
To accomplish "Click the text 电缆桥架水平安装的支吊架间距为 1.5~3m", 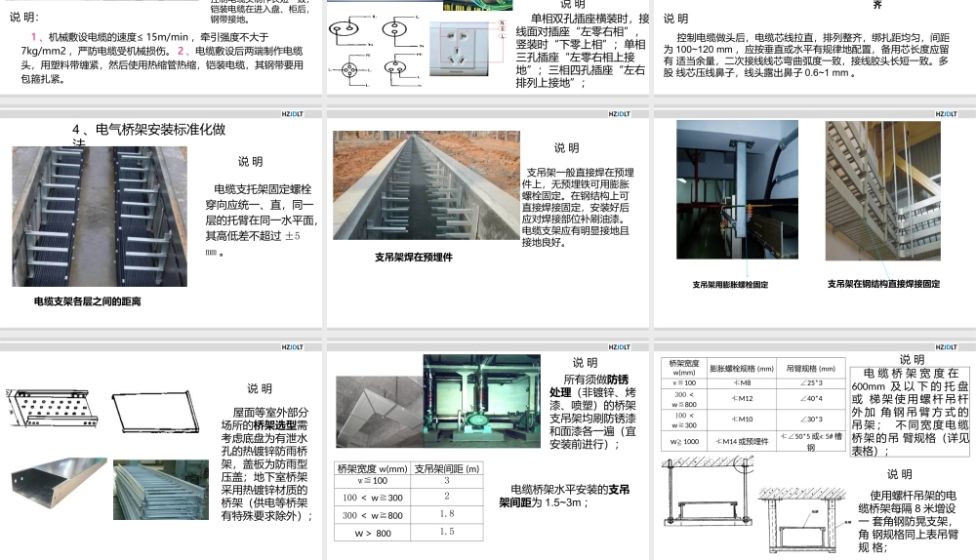I will 564,496.
